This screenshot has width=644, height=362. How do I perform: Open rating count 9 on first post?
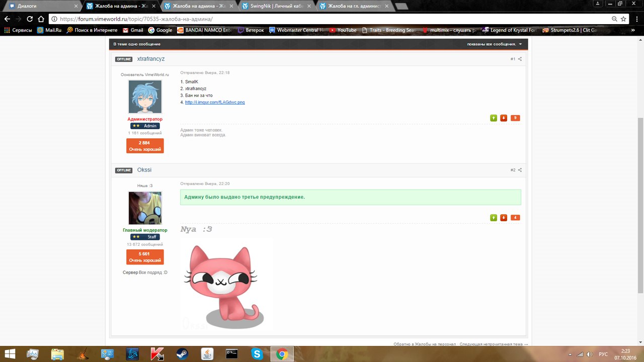click(x=515, y=118)
